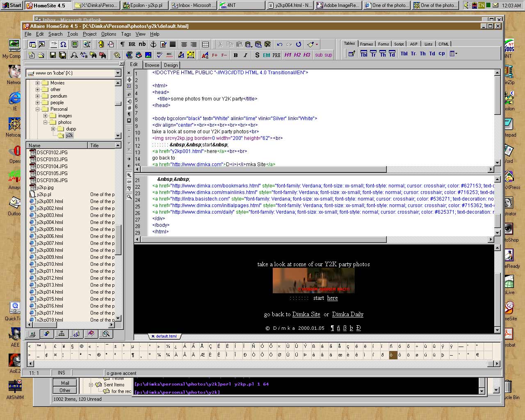
Task: Insert a PRE tag from toolbar
Action: (x=276, y=55)
